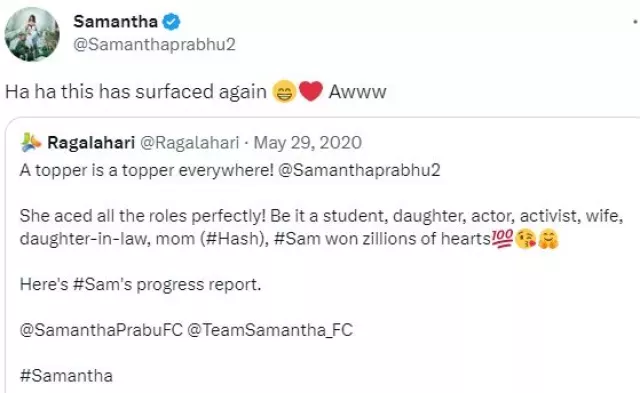This screenshot has width=640, height=393.
Task: Open the #Samantha hashtag
Action: coord(66,376)
